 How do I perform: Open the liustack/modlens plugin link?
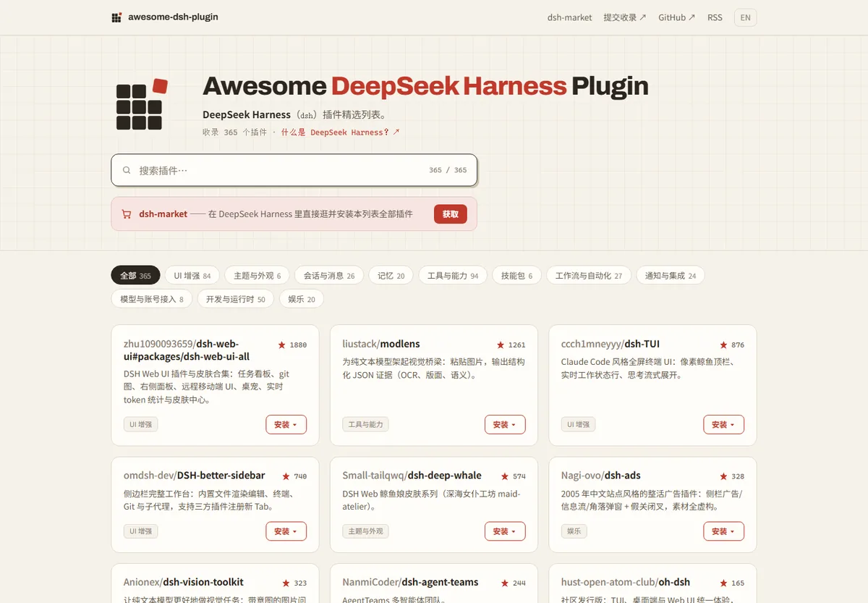click(x=381, y=344)
